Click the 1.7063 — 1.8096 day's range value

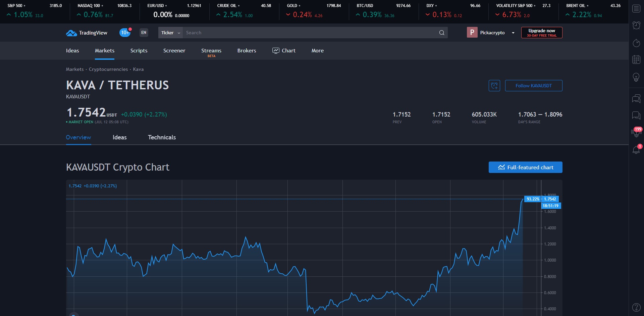(x=540, y=115)
